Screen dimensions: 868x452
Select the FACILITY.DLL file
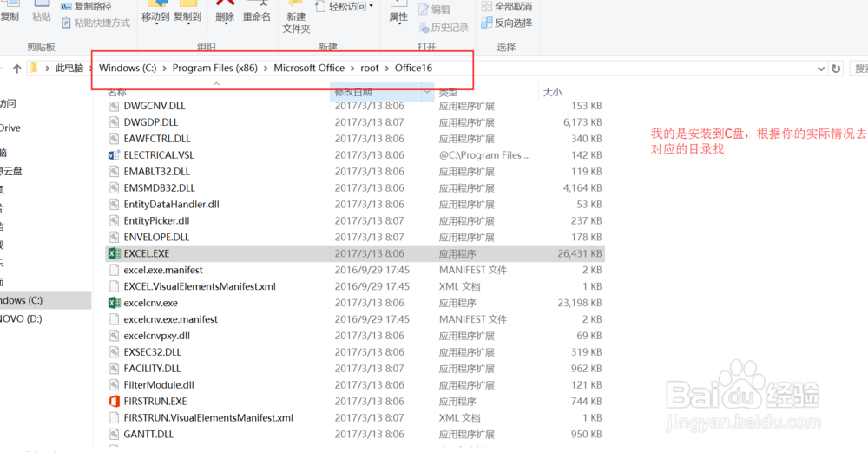(152, 369)
